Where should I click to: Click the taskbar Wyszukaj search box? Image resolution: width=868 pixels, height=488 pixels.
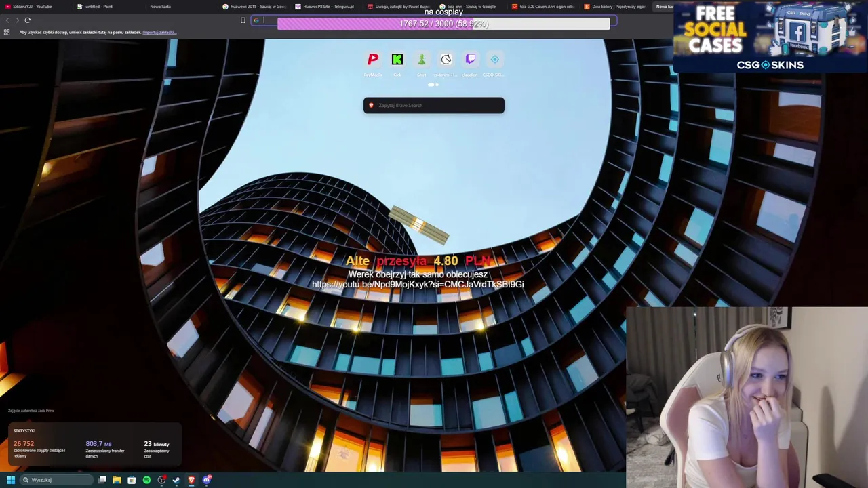[57, 480]
